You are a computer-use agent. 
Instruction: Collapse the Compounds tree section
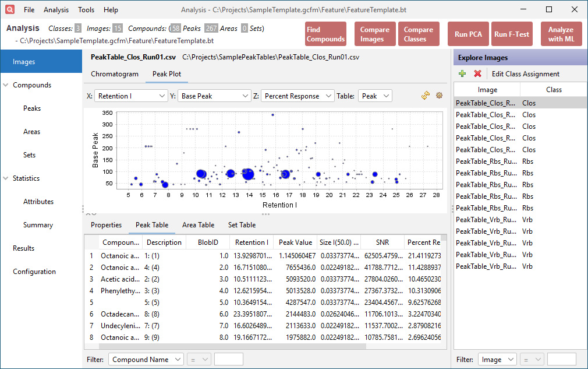click(x=6, y=85)
